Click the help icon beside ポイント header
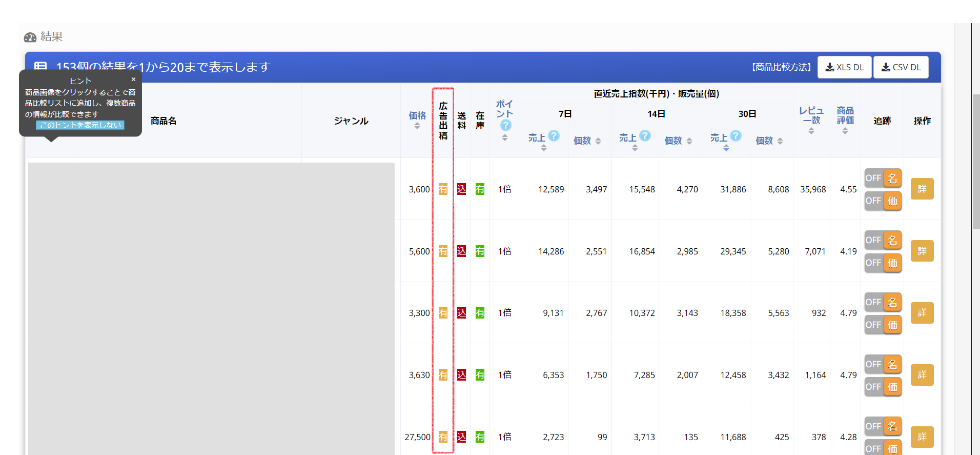 (505, 125)
